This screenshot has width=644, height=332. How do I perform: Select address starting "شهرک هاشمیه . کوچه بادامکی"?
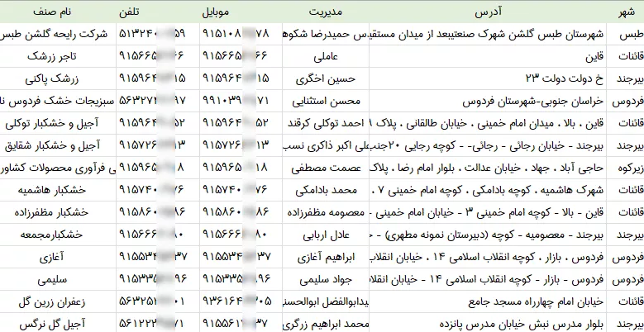point(488,191)
